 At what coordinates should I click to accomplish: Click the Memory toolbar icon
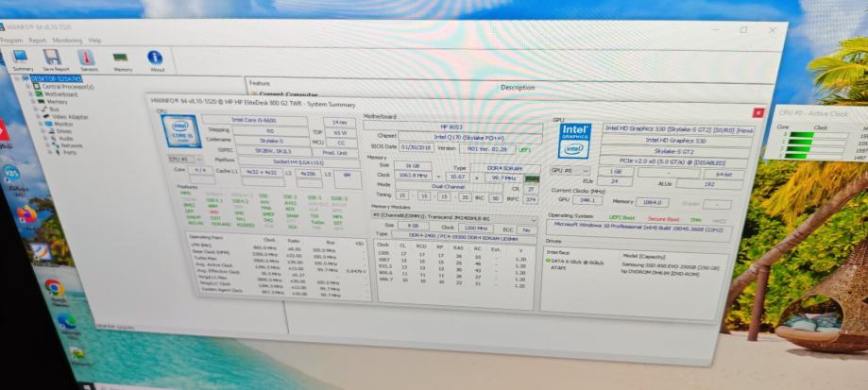point(122,59)
